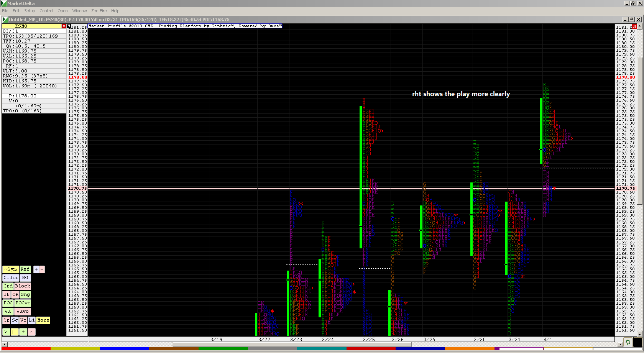Image resolution: width=644 pixels, height=353 pixels.
Task: Click the 3/24 date label on time axis
Action: (328, 340)
